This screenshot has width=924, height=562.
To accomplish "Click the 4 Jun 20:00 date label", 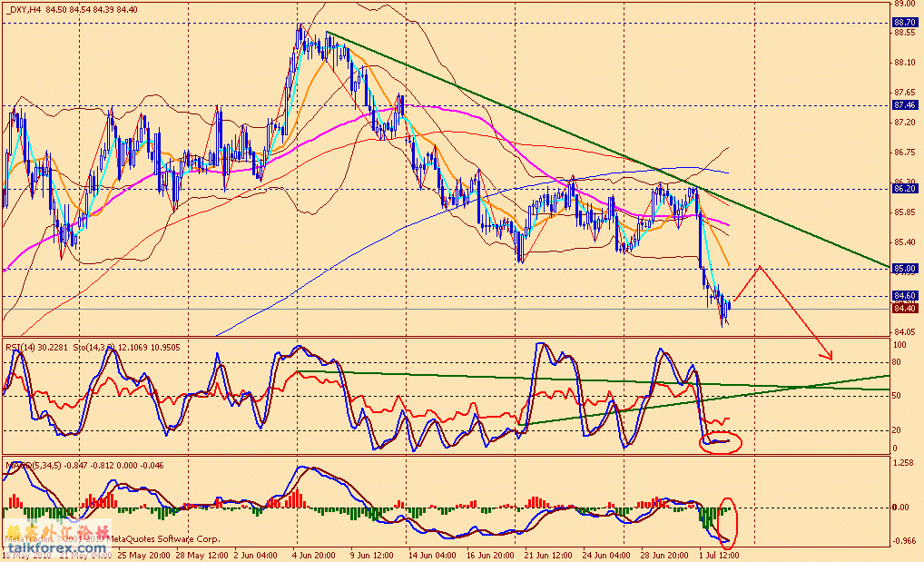I will [313, 555].
